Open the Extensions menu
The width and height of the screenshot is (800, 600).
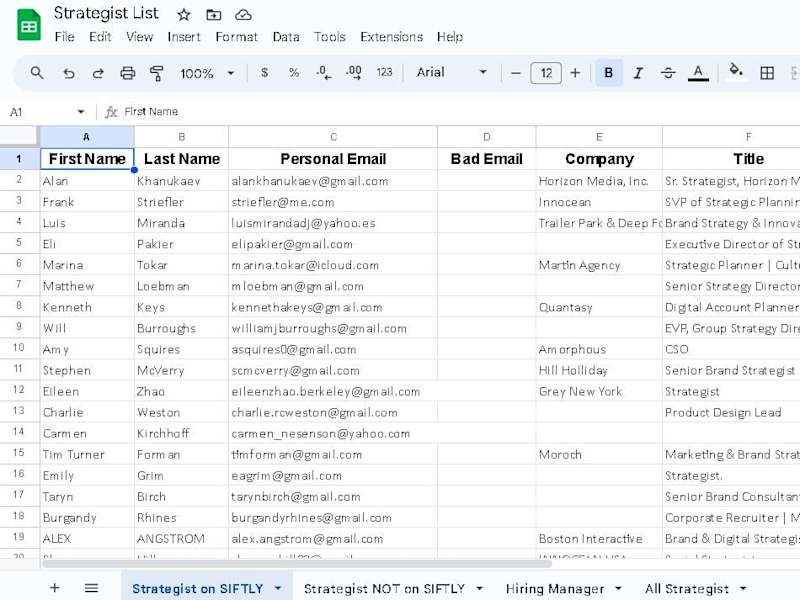391,37
